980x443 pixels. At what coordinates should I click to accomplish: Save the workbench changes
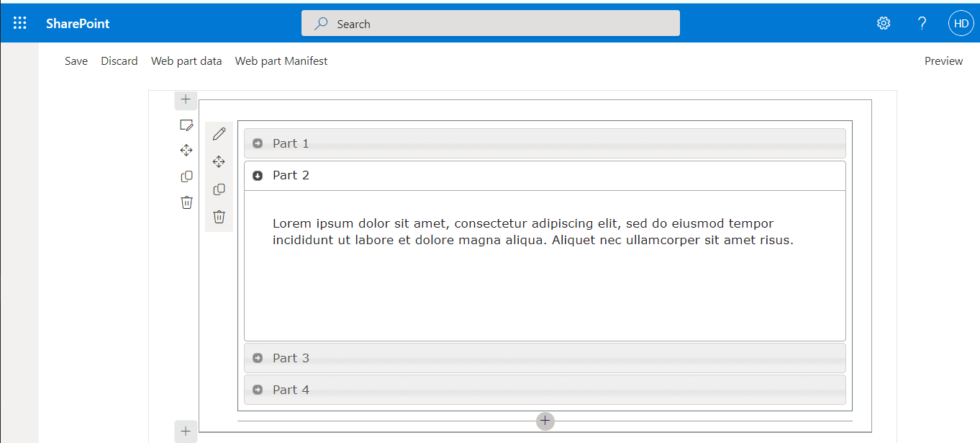(76, 61)
